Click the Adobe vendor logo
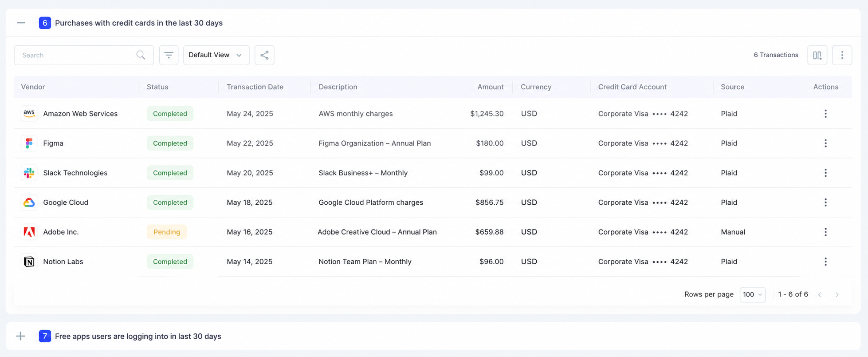 (x=29, y=232)
